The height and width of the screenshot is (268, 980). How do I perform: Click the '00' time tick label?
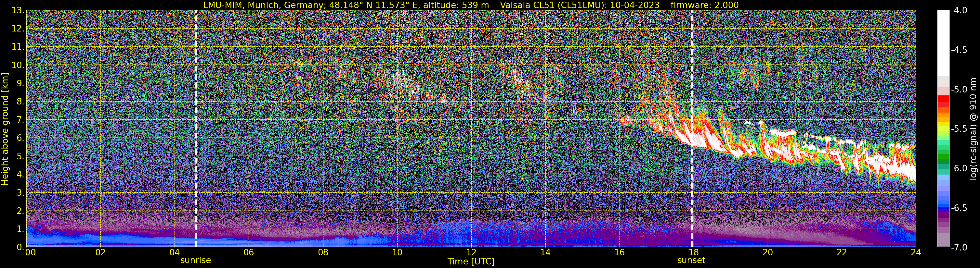[31, 252]
